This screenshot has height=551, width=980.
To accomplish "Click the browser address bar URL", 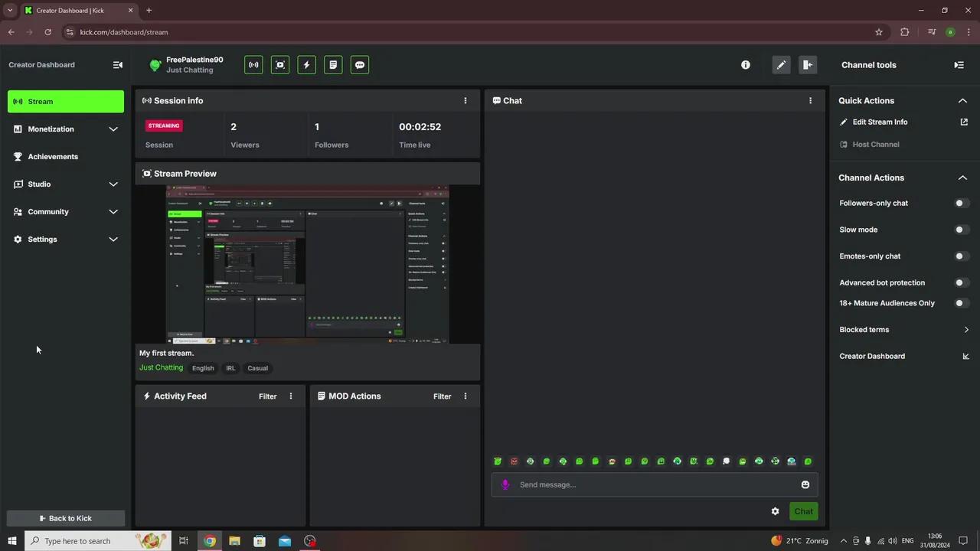I will pyautogui.click(x=124, y=32).
